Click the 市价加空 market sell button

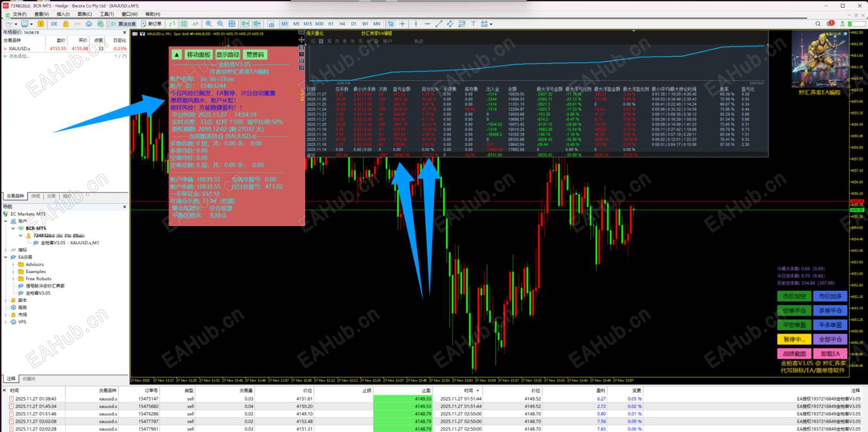[x=794, y=296]
